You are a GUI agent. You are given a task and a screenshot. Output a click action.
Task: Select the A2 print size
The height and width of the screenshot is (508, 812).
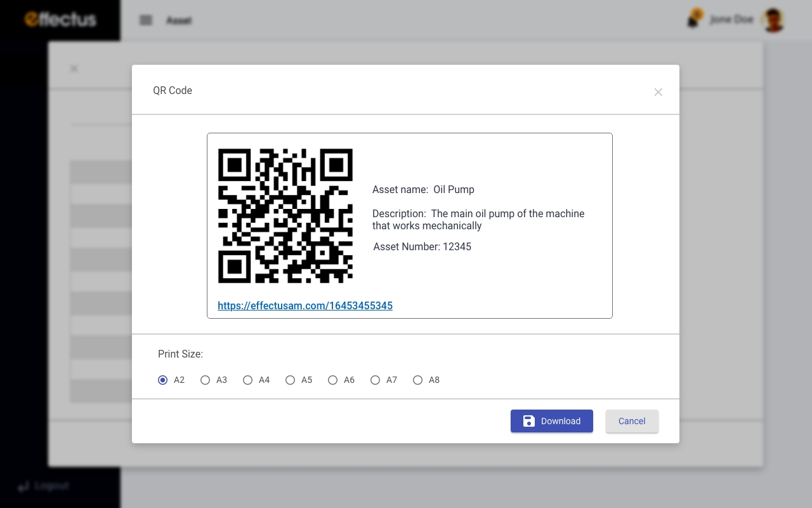163,380
